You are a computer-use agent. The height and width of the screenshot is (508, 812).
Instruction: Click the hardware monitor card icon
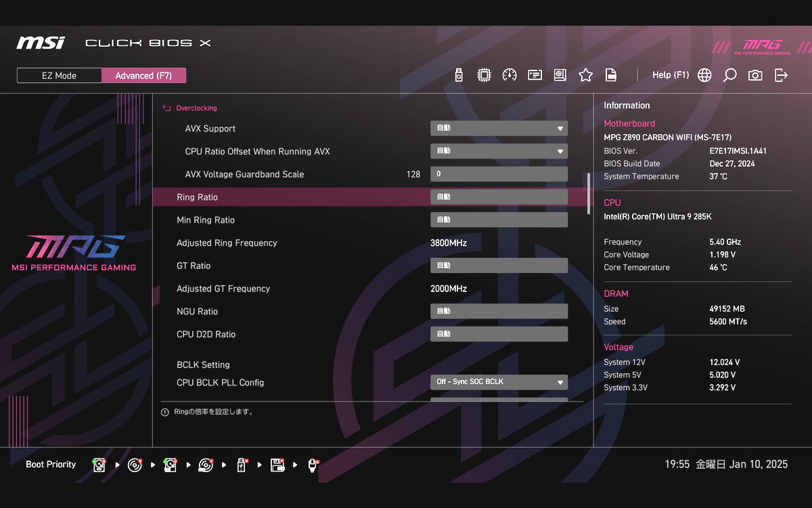point(535,75)
